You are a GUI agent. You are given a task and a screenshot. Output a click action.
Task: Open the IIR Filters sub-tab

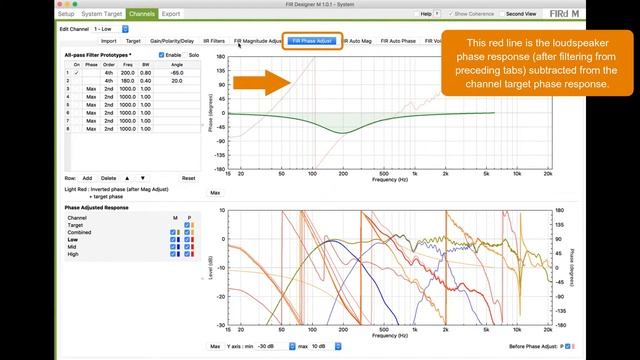214,41
